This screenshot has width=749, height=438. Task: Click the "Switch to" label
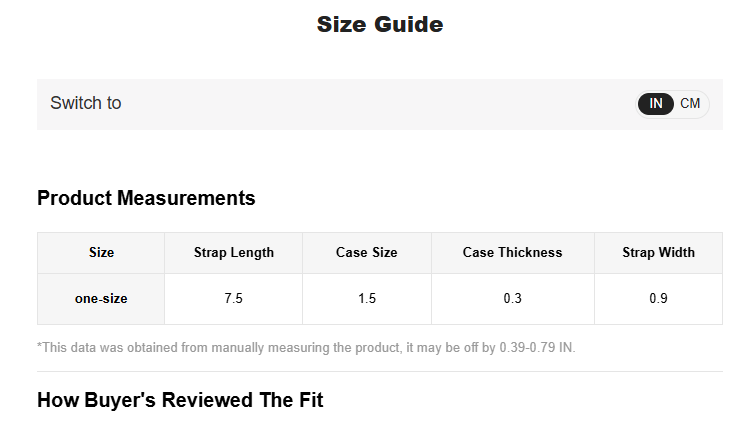tap(86, 103)
